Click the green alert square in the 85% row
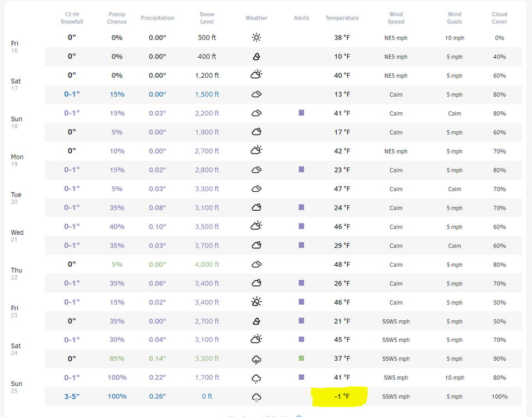The height and width of the screenshot is (417, 532). pyautogui.click(x=301, y=359)
